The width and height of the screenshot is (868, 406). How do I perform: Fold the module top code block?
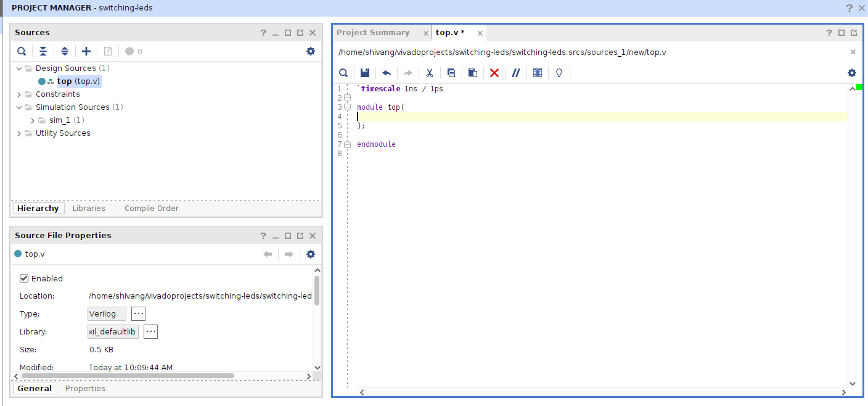[348, 107]
